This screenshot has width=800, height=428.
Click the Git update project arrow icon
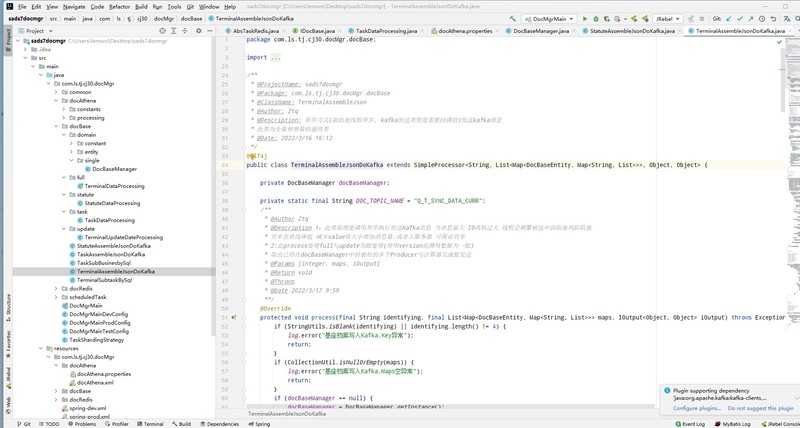click(x=729, y=19)
